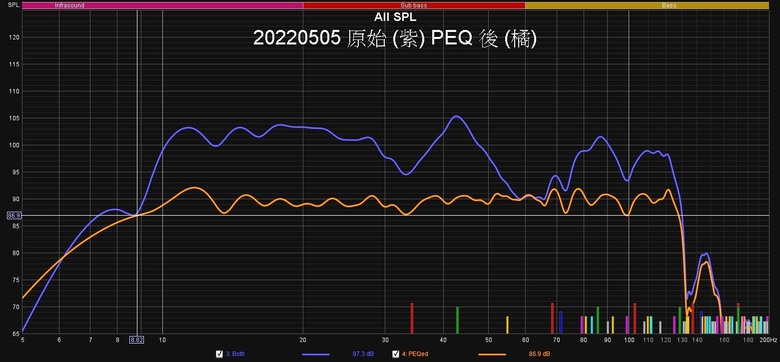
Task: Click the orange line sample in legend
Action: pos(492,354)
